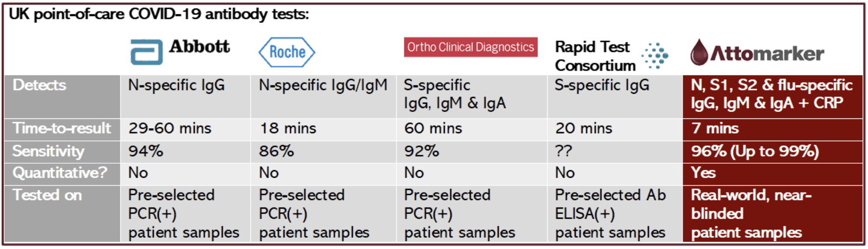Click the Quantitative? row header
Image resolution: width=868 pixels, height=249 pixels.
(62, 173)
